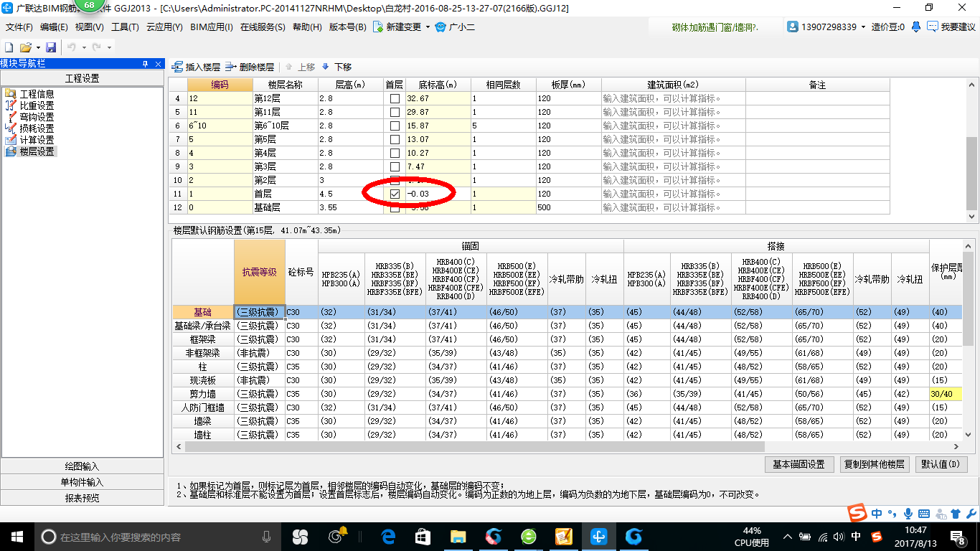Toggle 首层 checkbox for 第3层
The height and width of the screenshot is (551, 980).
click(x=395, y=166)
